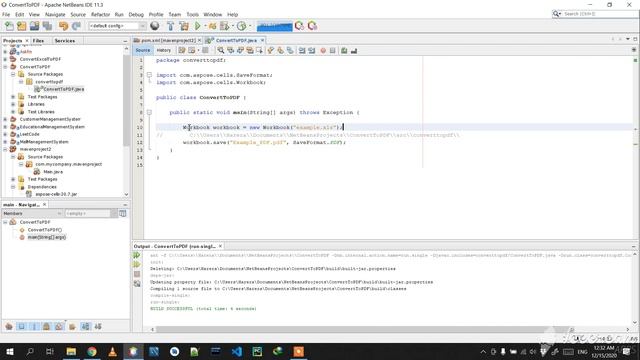Open Chrome from the Windows taskbar
640x360 pixels.
pyautogui.click(x=92, y=351)
